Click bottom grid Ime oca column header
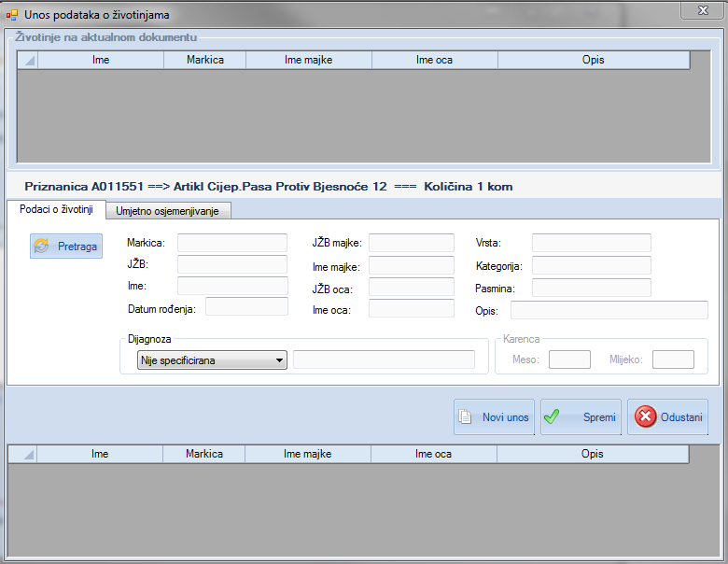Image resolution: width=728 pixels, height=564 pixels. pos(433,454)
